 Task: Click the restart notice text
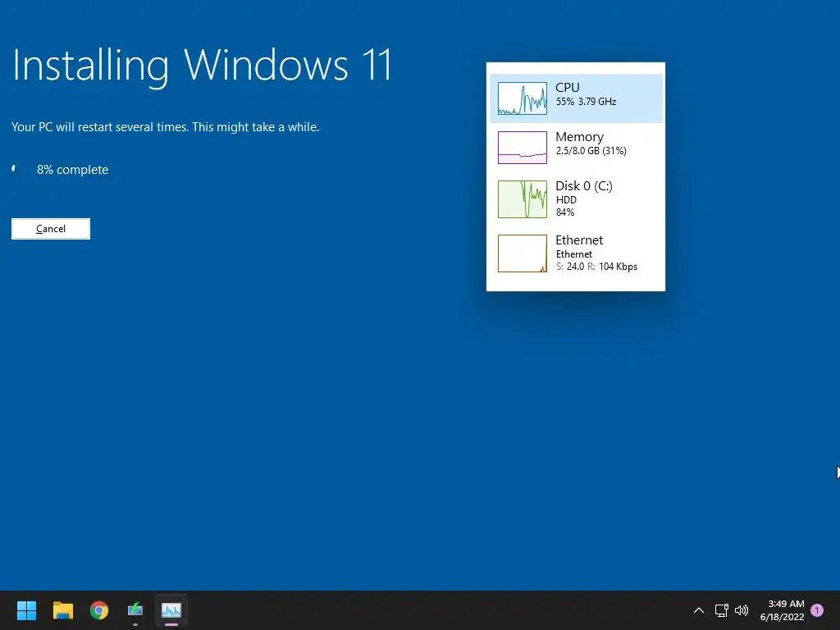point(165,127)
